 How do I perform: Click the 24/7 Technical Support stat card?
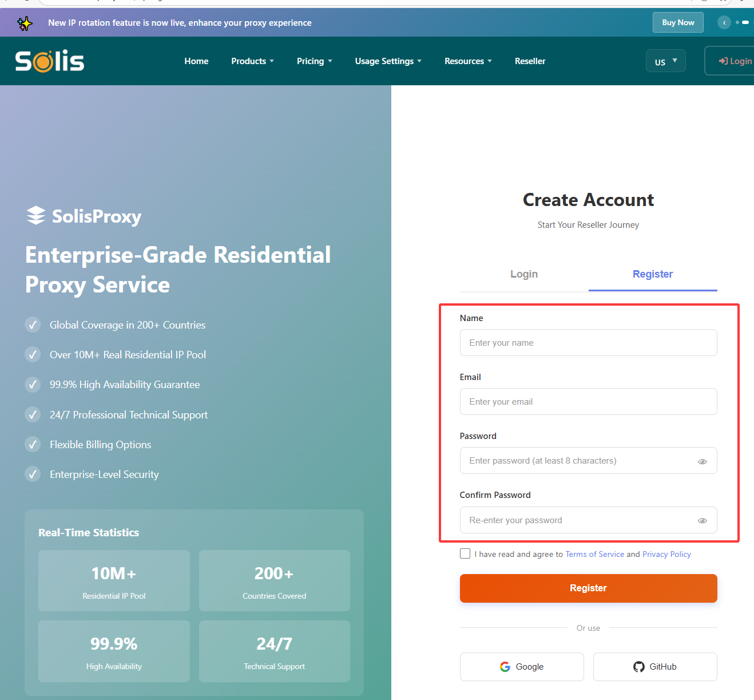275,651
